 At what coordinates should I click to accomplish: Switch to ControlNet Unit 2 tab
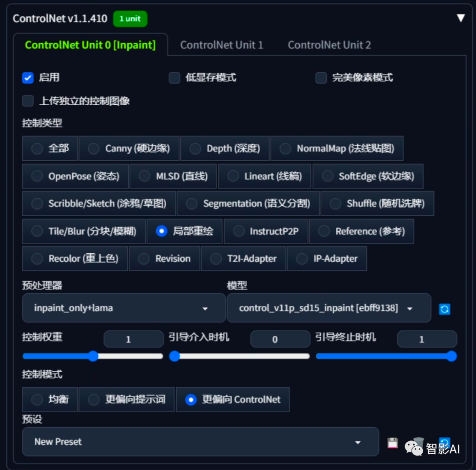(329, 45)
